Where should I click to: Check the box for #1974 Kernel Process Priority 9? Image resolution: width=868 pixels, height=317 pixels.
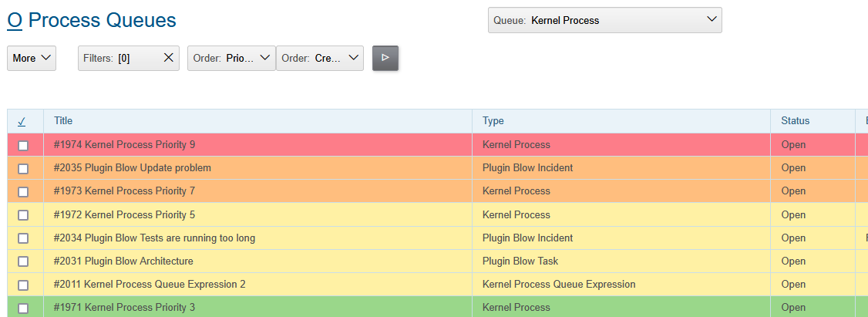[x=23, y=145]
